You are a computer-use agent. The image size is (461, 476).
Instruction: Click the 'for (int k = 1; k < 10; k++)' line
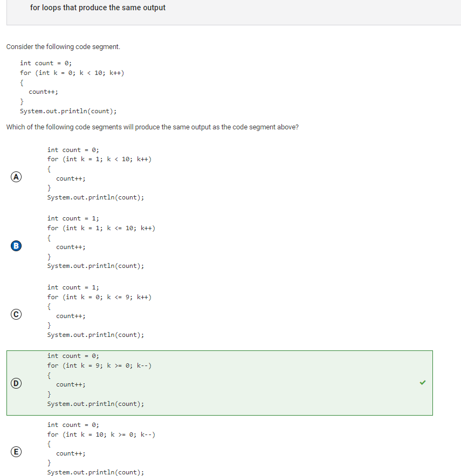pos(99,159)
